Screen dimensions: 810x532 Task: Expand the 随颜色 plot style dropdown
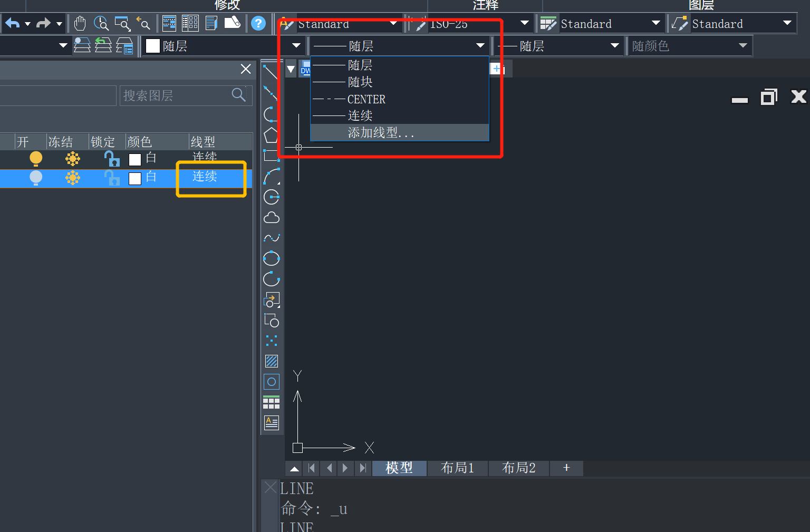click(x=743, y=46)
